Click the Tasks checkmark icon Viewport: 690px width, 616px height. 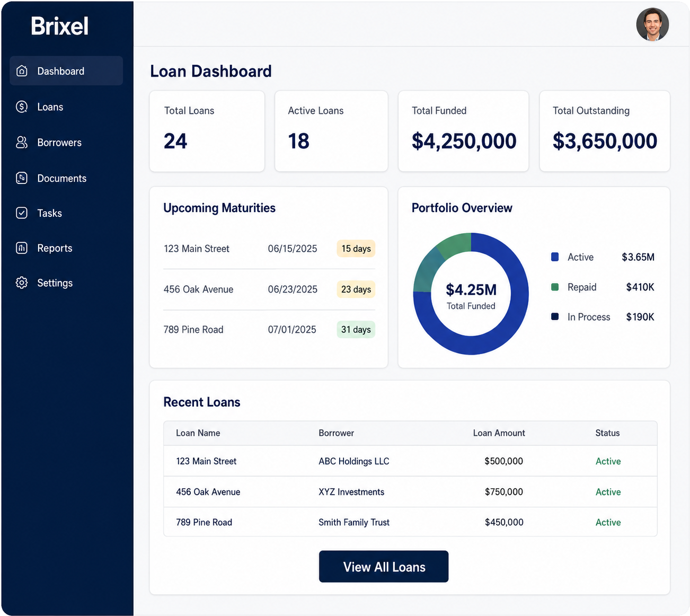(x=22, y=213)
